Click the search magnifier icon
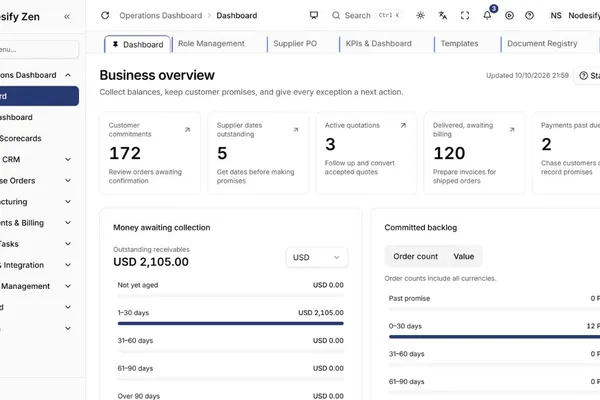Screen dimensions: 600x400 336,15
